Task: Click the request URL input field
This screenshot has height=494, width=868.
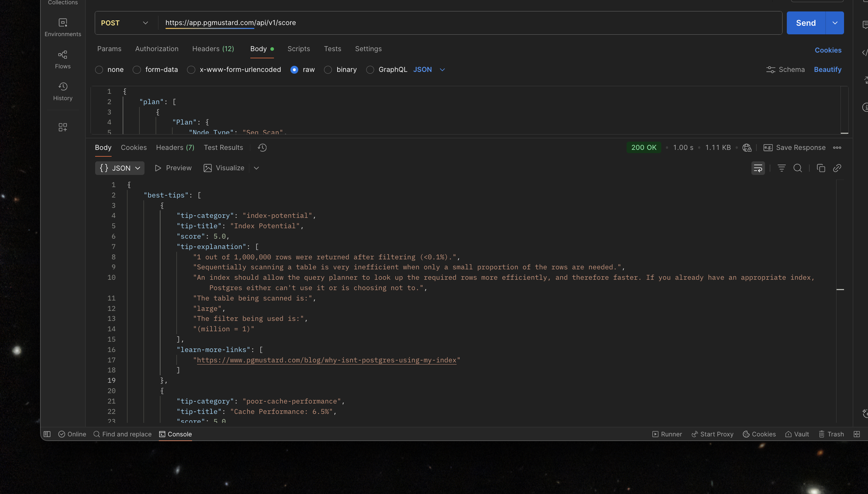Action: coord(465,23)
